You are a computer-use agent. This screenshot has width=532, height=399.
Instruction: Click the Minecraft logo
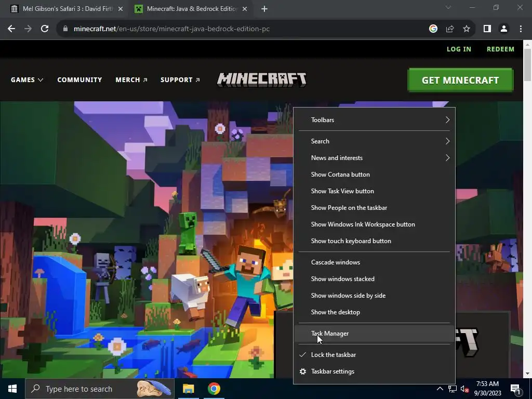[x=262, y=80]
